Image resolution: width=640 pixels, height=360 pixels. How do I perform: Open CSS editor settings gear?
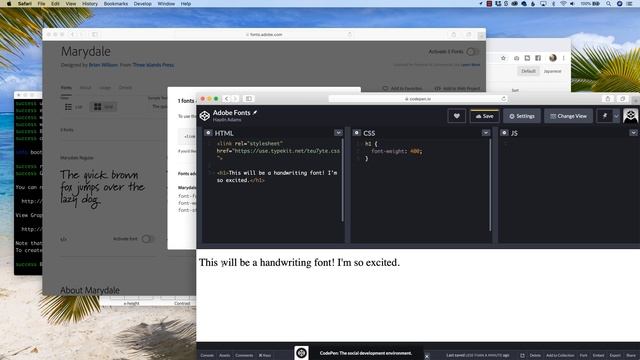pos(356,133)
